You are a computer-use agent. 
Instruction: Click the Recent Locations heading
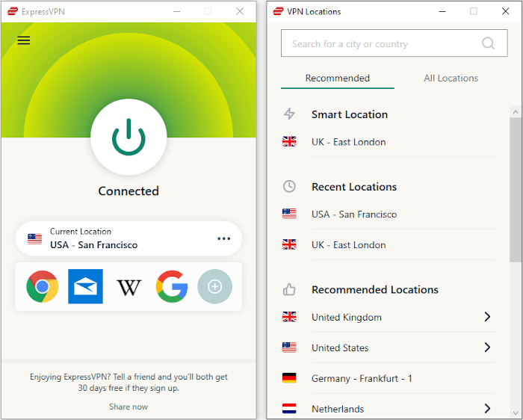(354, 187)
